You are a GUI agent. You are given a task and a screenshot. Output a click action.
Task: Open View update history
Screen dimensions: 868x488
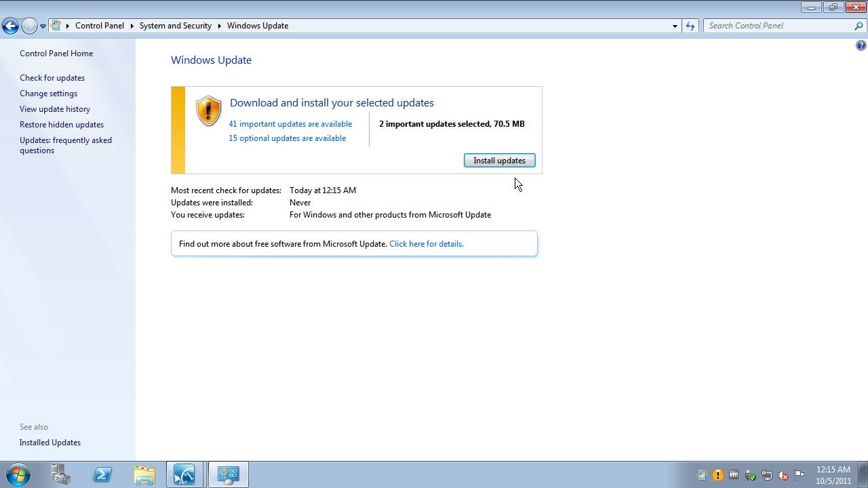coord(55,109)
